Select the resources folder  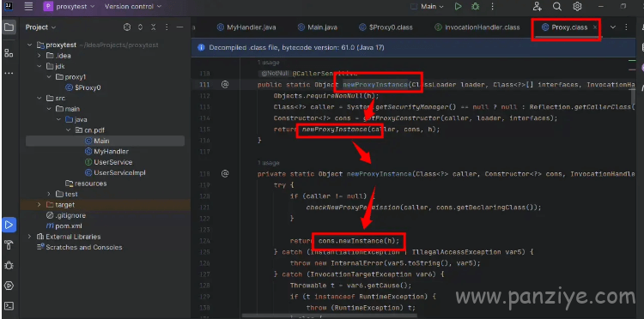click(x=86, y=184)
